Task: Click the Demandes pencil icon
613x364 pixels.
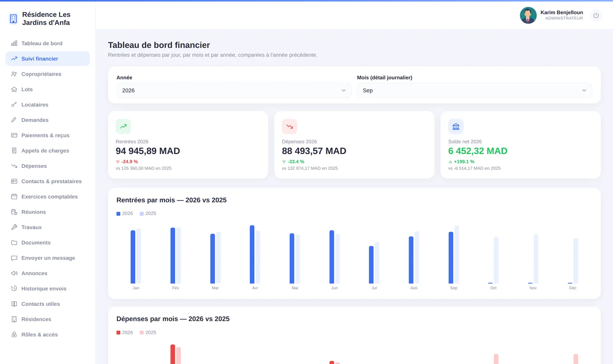Action: (x=14, y=120)
